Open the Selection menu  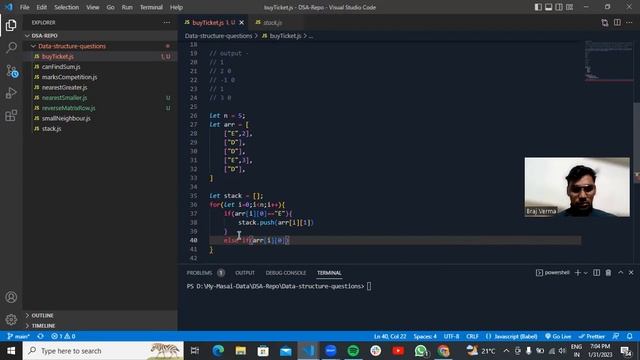(67, 7)
